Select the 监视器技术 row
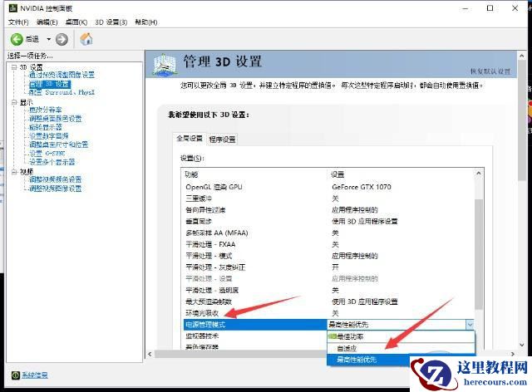The height and width of the screenshot is (392, 532). point(255,336)
